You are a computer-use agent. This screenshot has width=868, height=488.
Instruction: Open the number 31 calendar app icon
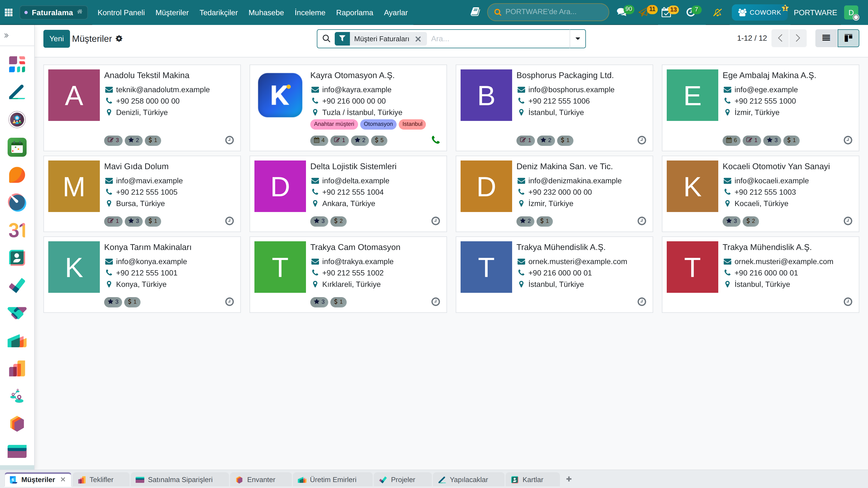17,230
